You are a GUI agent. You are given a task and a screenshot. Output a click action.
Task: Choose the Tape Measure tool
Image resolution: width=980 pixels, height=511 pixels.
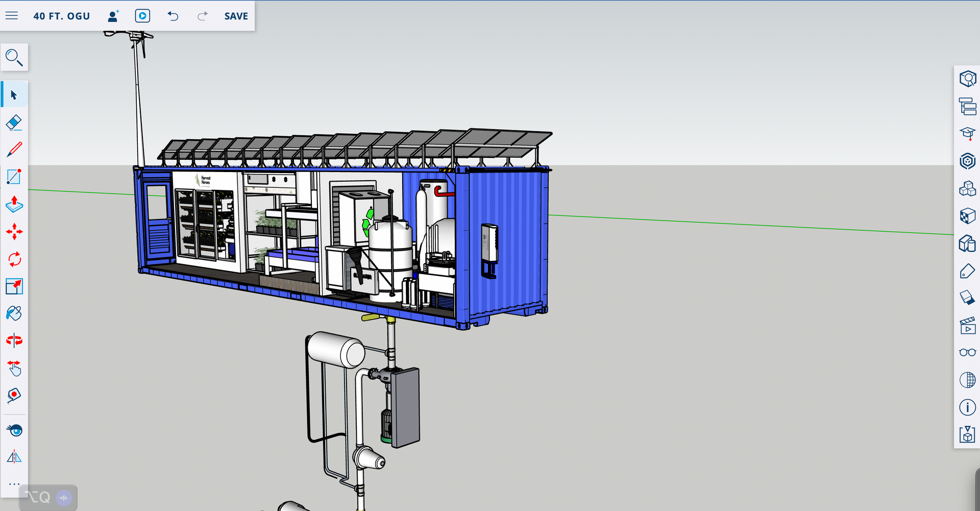[14, 395]
